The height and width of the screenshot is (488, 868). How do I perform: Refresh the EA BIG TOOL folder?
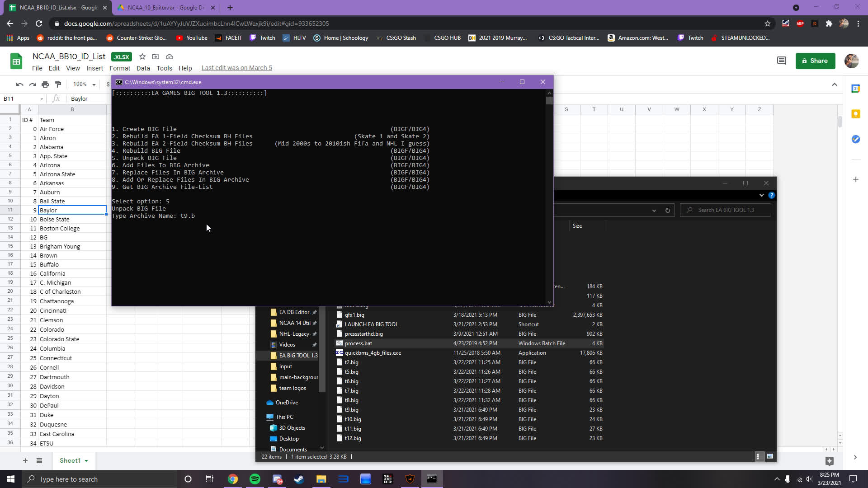[667, 210]
